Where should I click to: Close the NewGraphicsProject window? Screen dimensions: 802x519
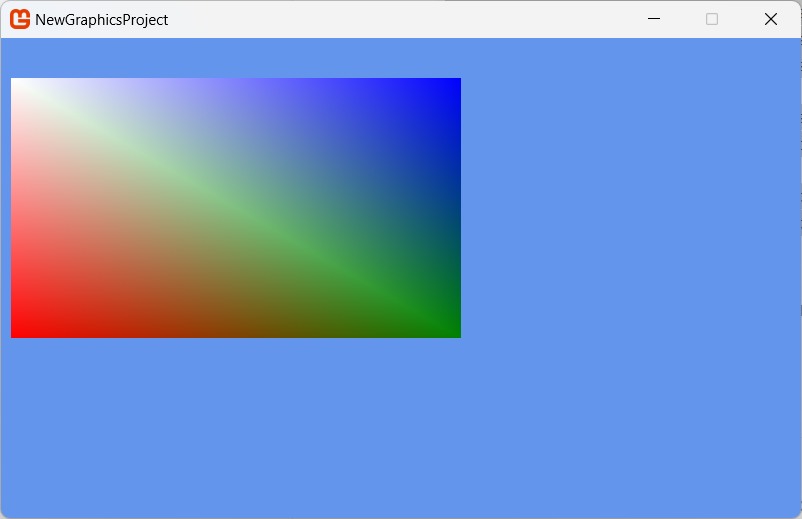point(771,19)
